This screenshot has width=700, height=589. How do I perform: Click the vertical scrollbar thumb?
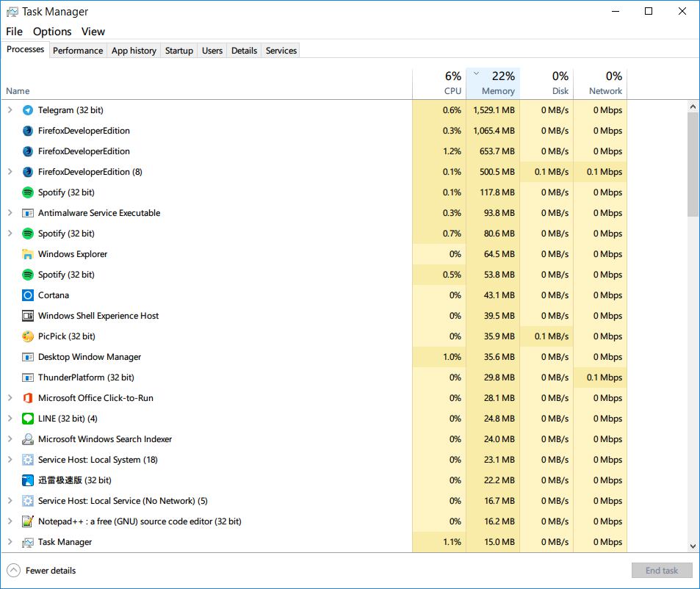(x=693, y=165)
